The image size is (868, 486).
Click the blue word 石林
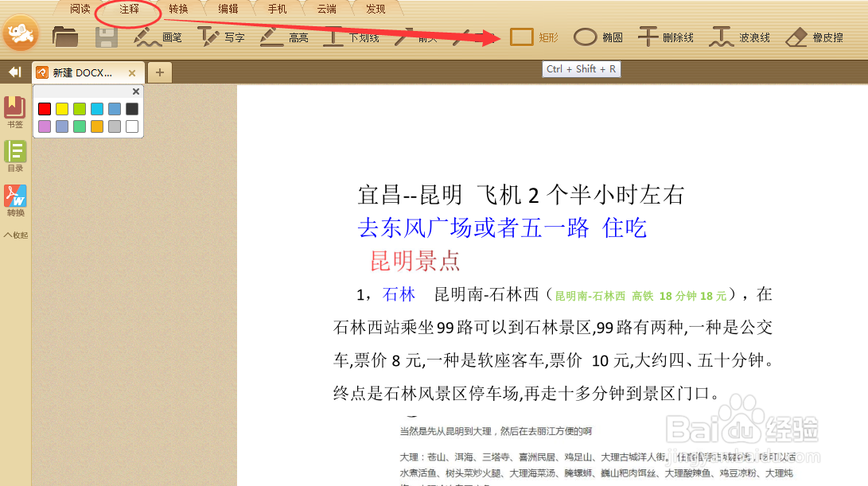pos(399,294)
